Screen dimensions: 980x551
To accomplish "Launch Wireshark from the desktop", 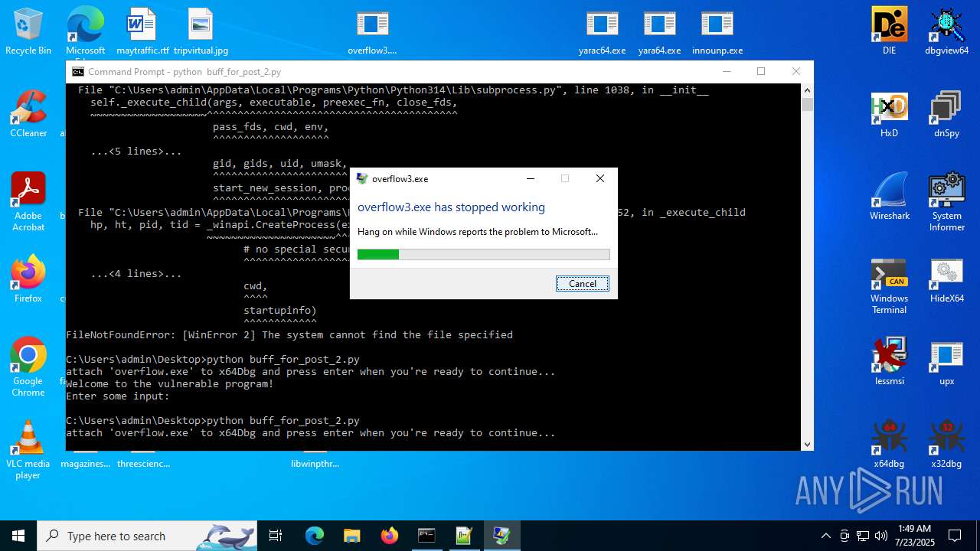I will (889, 197).
